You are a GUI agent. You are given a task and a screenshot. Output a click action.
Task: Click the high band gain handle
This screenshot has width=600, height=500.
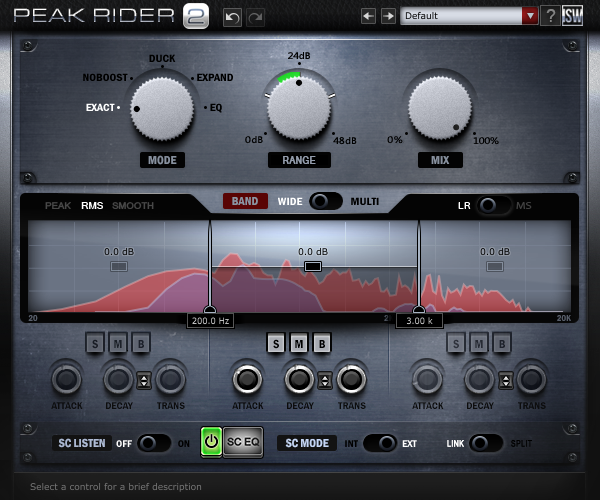tap(495, 266)
